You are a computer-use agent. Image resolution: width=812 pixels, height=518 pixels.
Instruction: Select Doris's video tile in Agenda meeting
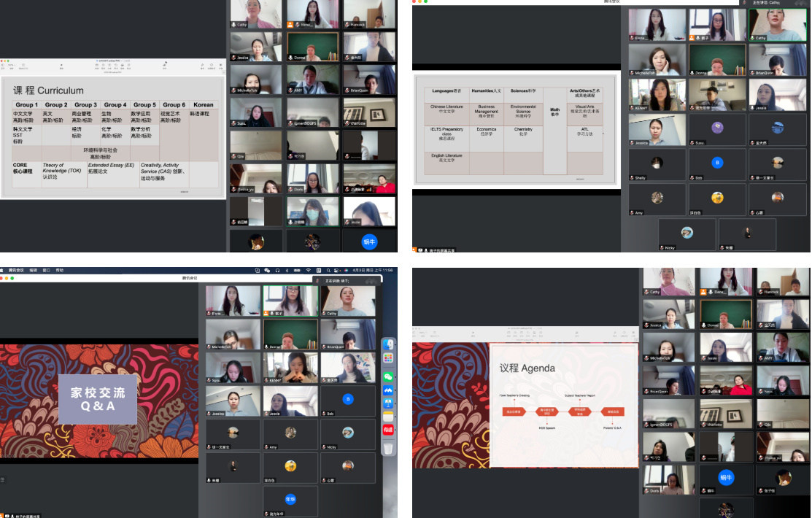[x=669, y=479]
